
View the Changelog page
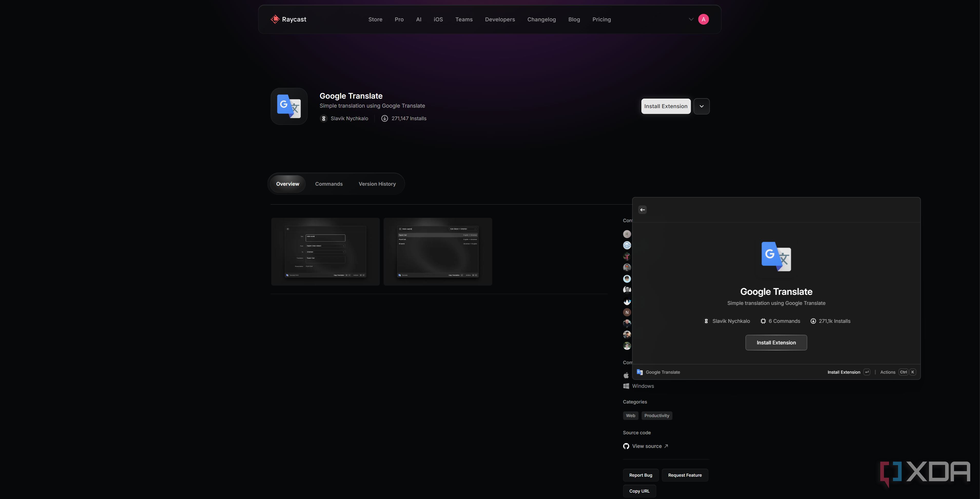541,20
